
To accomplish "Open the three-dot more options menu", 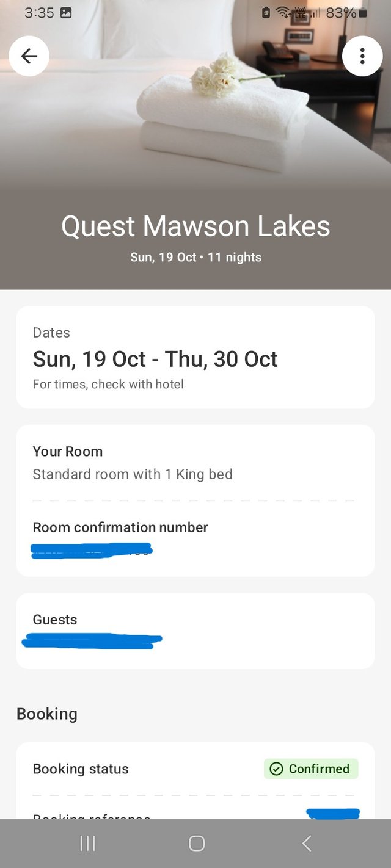I will click(x=362, y=56).
